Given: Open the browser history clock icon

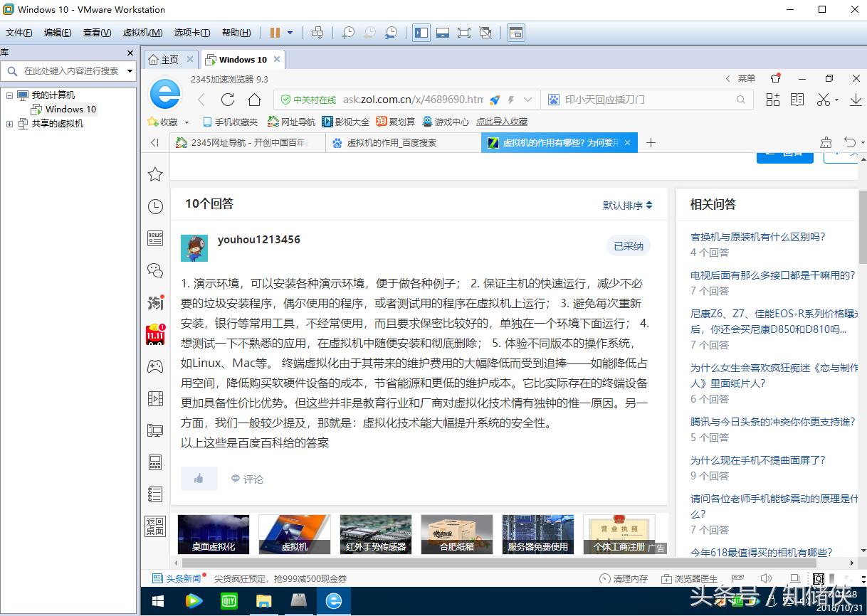Looking at the screenshot, I should pyautogui.click(x=155, y=206).
